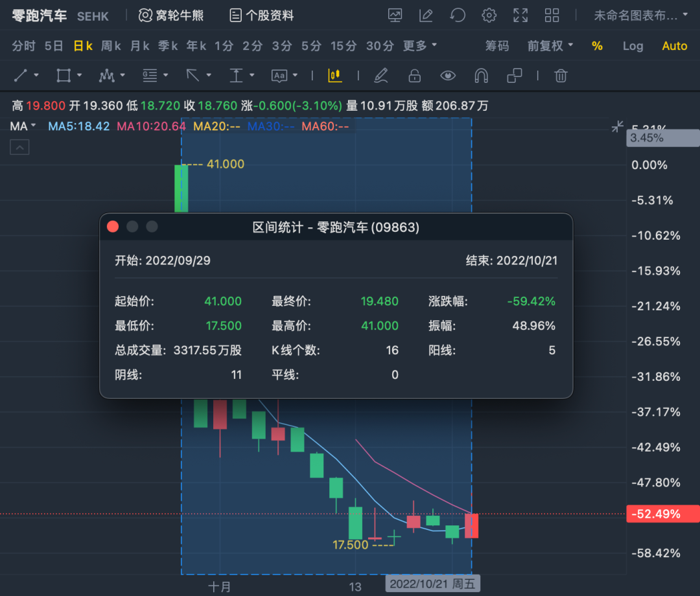Open 个股资料 stock profile

pyautogui.click(x=262, y=16)
